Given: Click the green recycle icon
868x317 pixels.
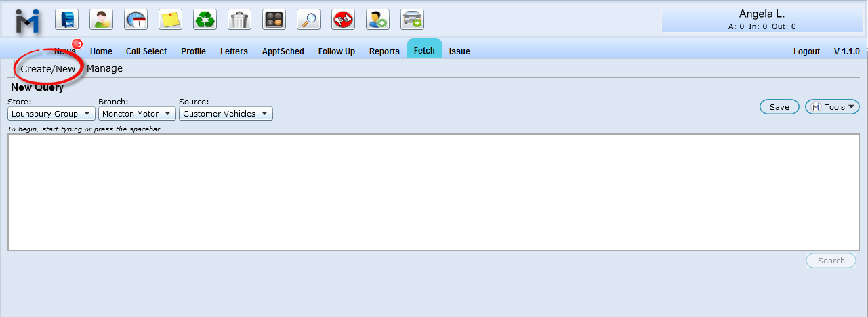Looking at the screenshot, I should point(205,20).
